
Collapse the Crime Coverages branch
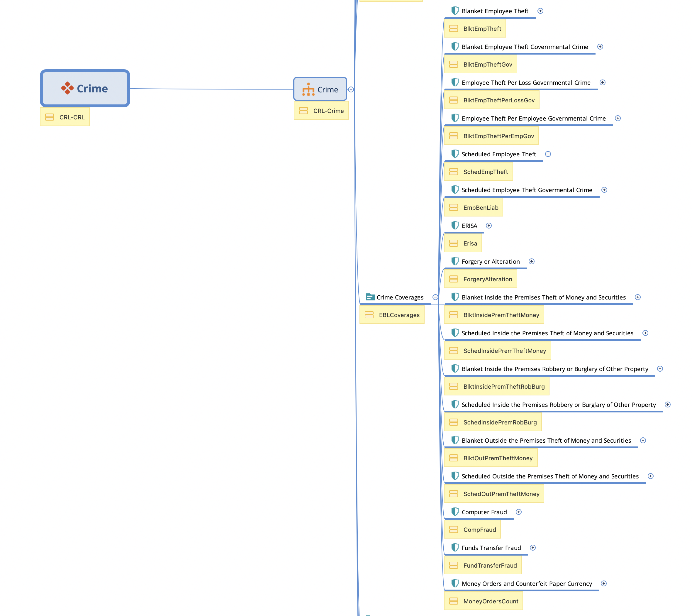tap(435, 297)
